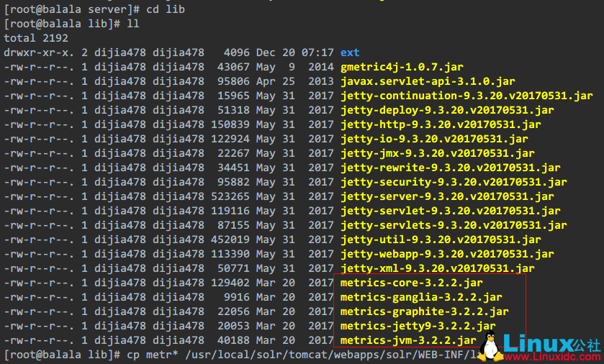
Task: Click the 'total 2192' line
Action: point(36,38)
